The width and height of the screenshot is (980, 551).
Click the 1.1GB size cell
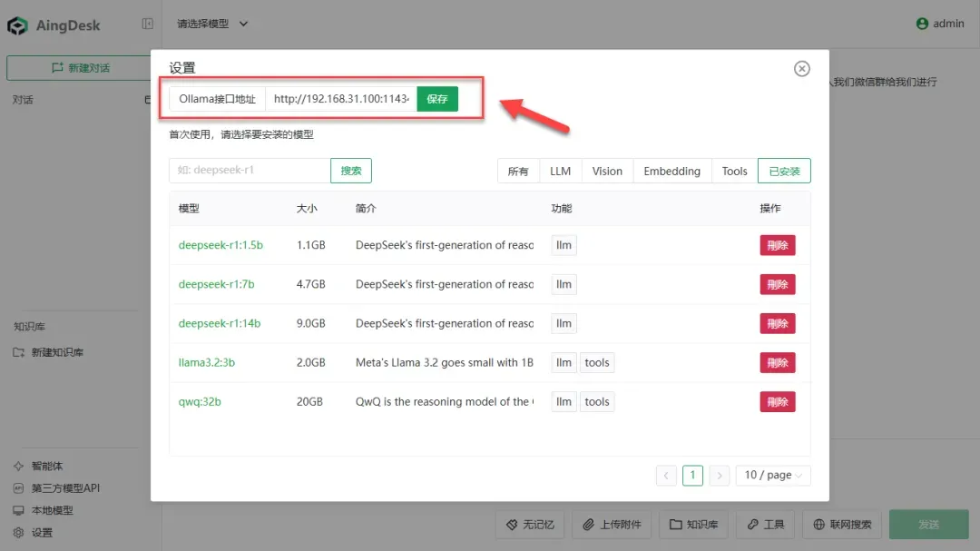point(310,245)
